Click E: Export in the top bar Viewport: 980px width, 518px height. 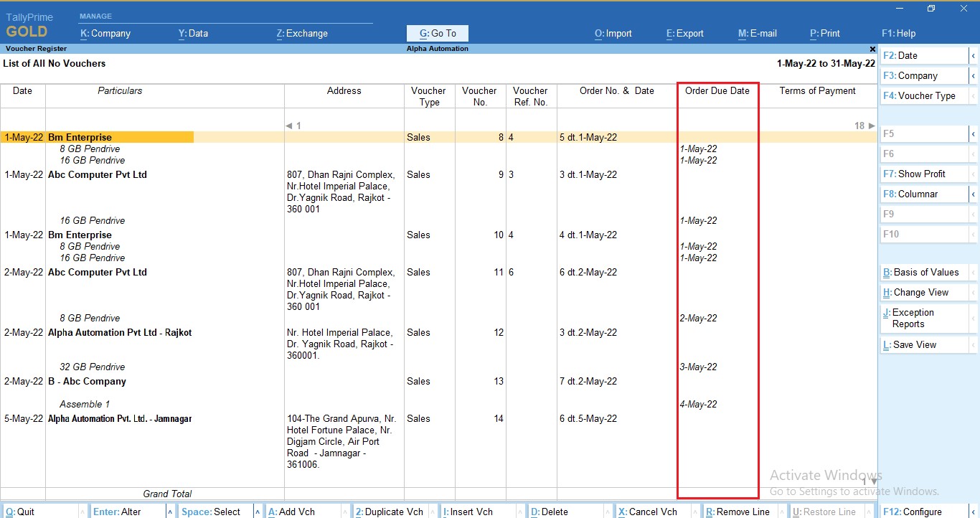pos(684,33)
